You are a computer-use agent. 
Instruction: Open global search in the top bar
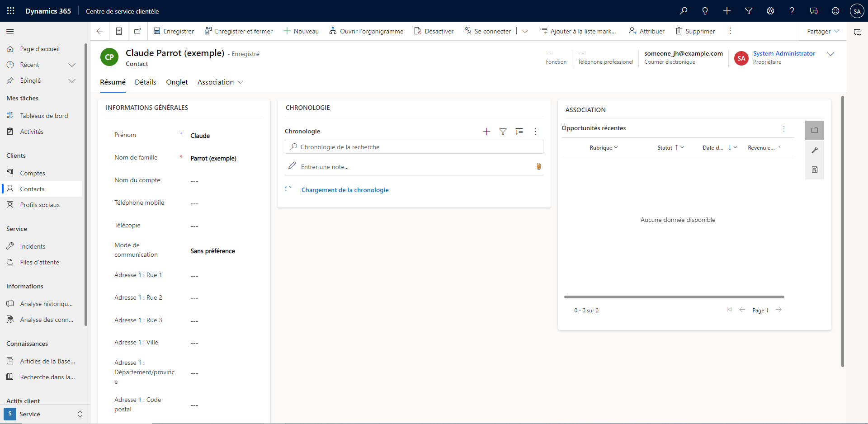point(684,11)
